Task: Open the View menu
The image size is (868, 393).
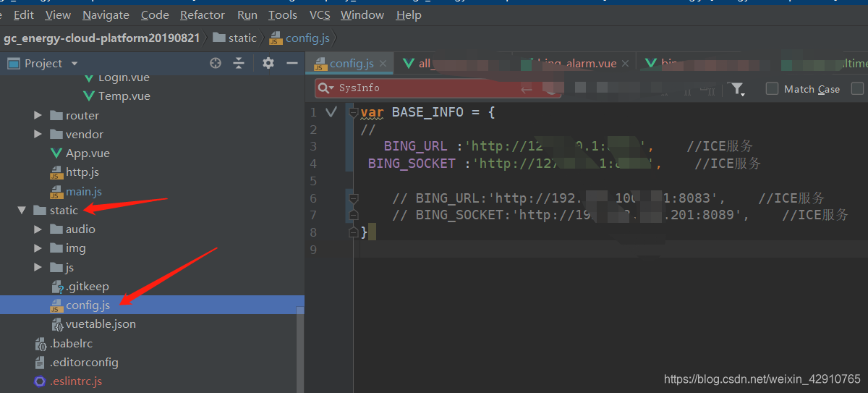Action: pyautogui.click(x=58, y=14)
